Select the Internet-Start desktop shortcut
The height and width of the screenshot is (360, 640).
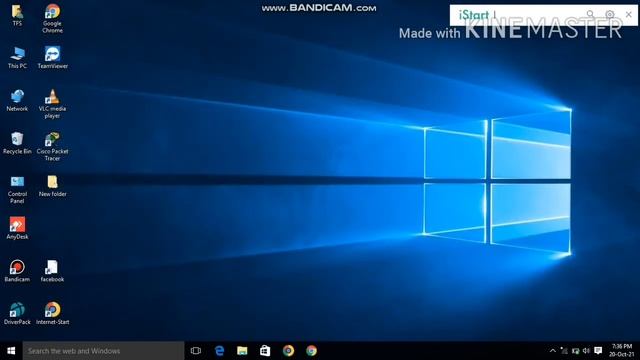click(52, 313)
